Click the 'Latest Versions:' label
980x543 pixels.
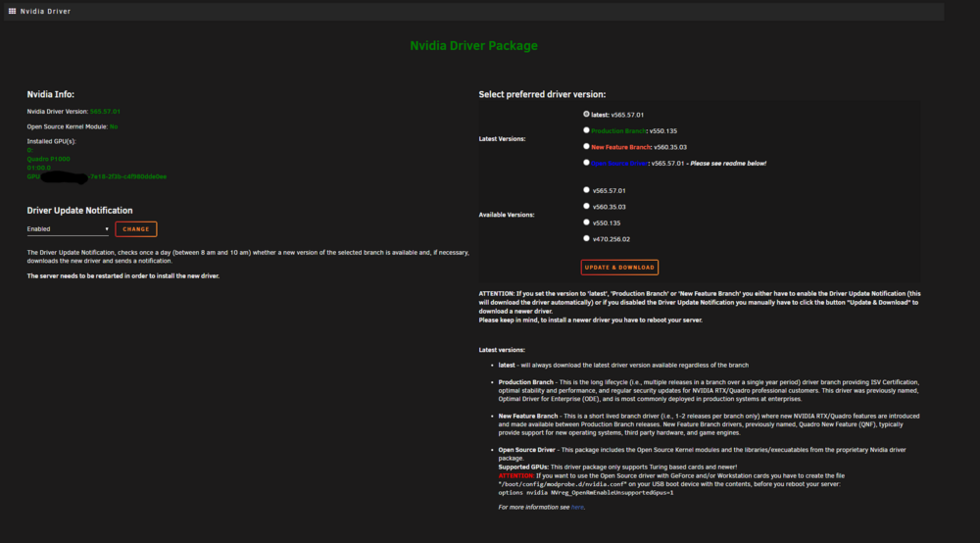[502, 139]
